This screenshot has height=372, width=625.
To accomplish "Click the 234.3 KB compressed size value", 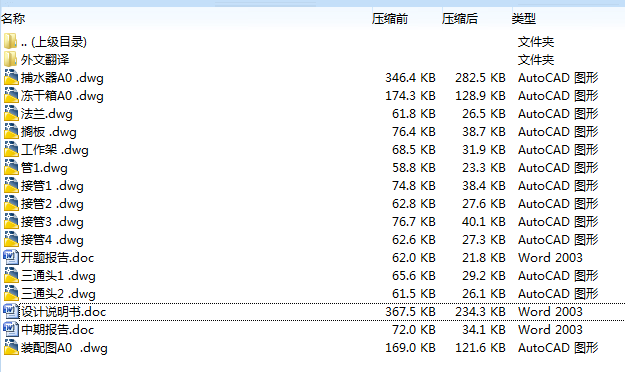I will click(480, 311).
